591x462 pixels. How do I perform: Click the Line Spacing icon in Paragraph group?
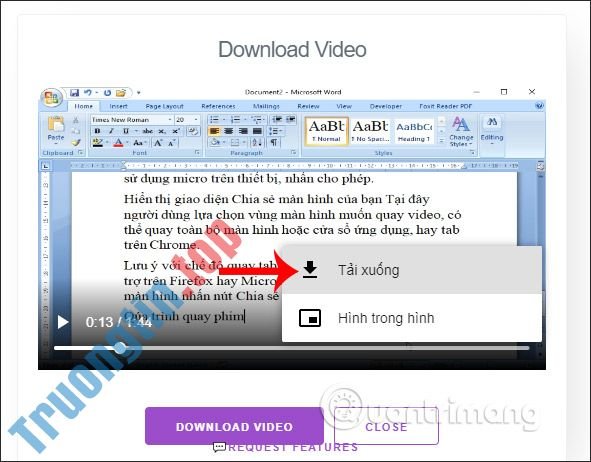(x=274, y=131)
